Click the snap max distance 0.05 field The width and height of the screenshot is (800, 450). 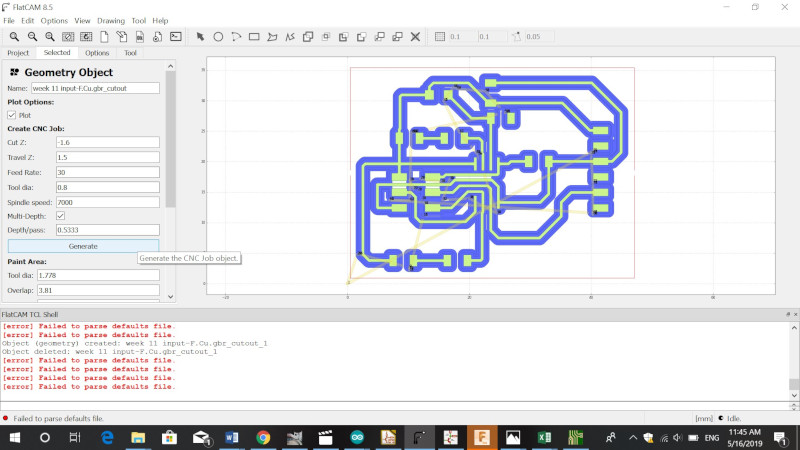[x=540, y=37]
